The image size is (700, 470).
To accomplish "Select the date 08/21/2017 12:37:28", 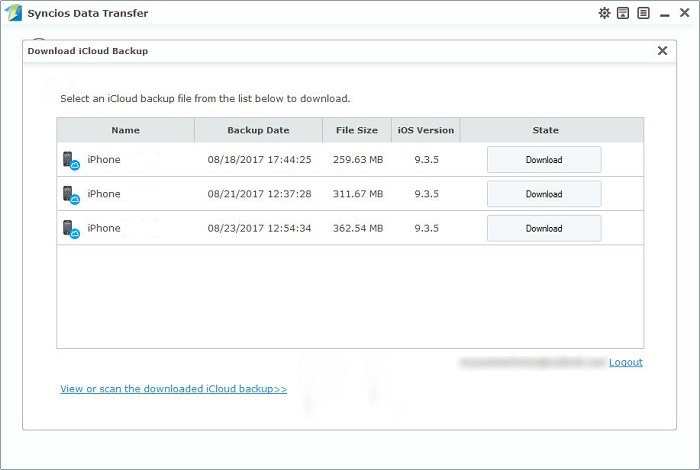I will pos(259,194).
